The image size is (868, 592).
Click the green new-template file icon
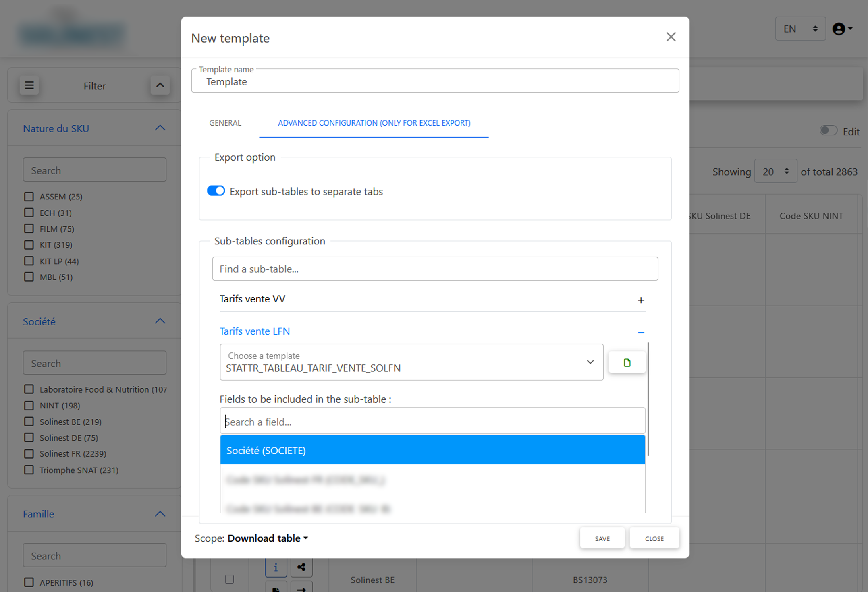pyautogui.click(x=627, y=362)
